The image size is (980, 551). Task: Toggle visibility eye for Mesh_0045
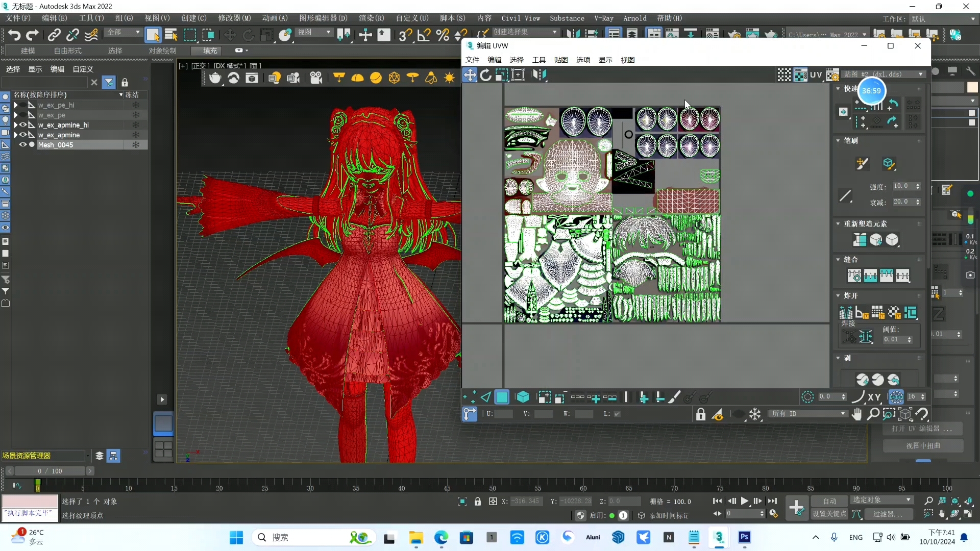[x=23, y=145]
